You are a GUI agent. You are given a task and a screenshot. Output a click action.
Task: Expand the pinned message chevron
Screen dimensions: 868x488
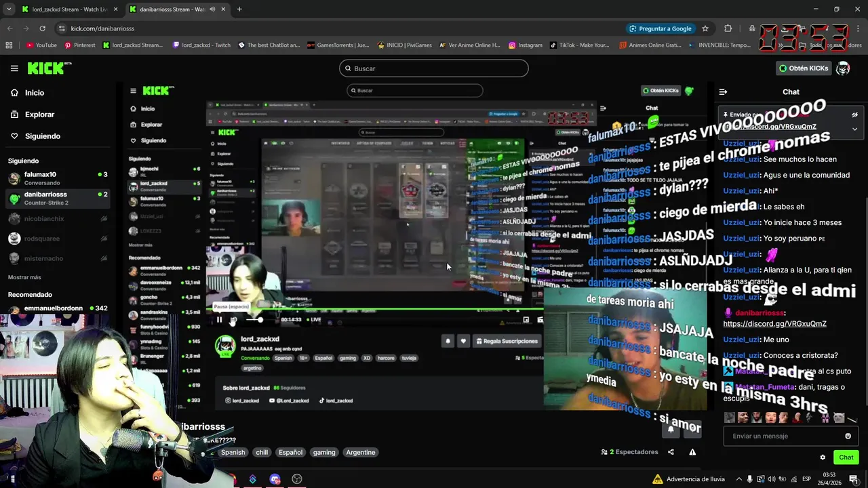(x=854, y=128)
